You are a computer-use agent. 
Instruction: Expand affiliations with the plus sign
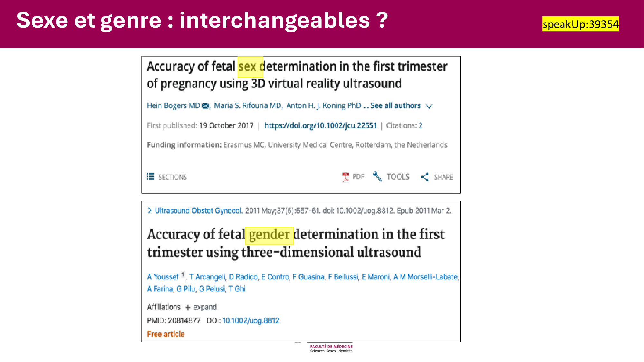tap(188, 307)
